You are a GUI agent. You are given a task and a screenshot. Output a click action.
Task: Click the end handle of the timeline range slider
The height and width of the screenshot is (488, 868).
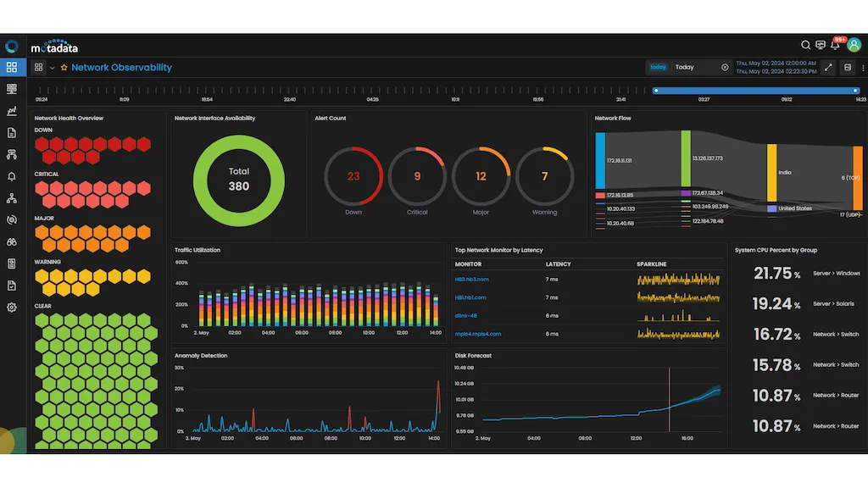coord(855,91)
